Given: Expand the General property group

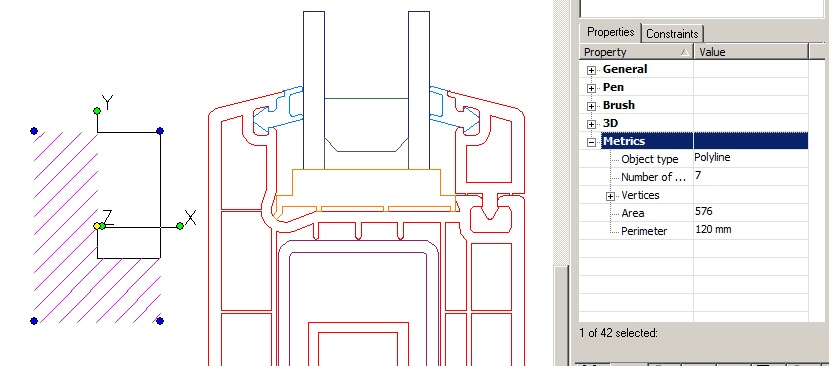Looking at the screenshot, I should (x=591, y=70).
